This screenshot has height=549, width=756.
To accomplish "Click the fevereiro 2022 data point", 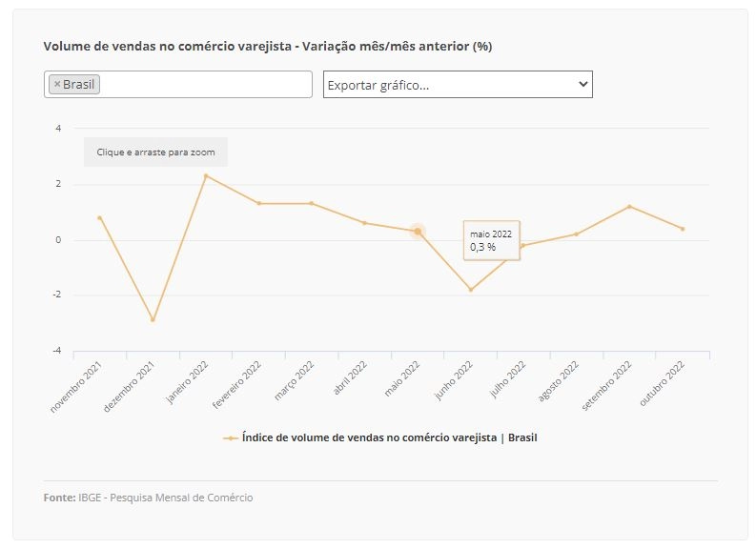I will coord(259,203).
